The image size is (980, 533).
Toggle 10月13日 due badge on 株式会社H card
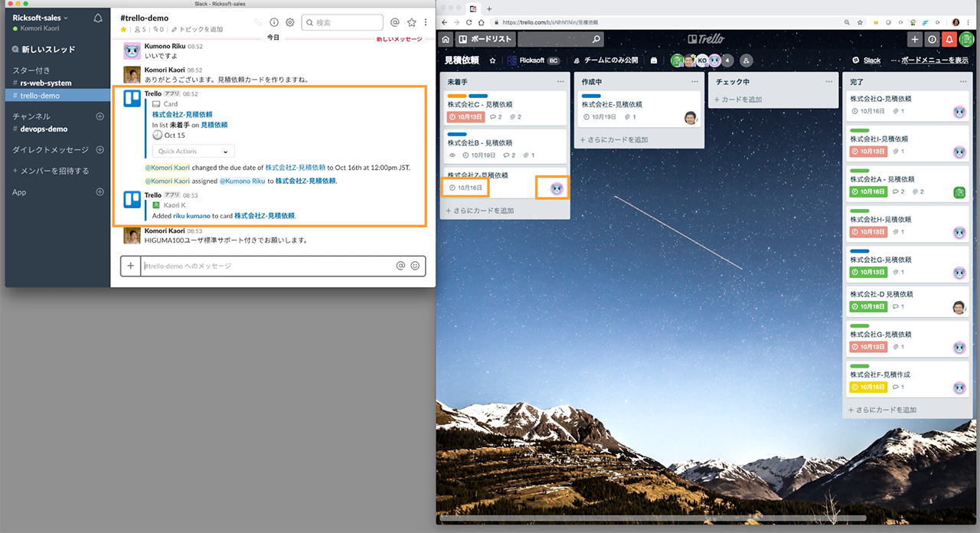(867, 232)
